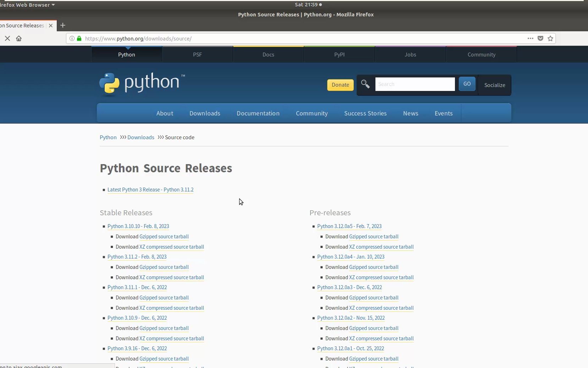Download Gzipped source tarball for Python 3.10.10

pos(164,237)
